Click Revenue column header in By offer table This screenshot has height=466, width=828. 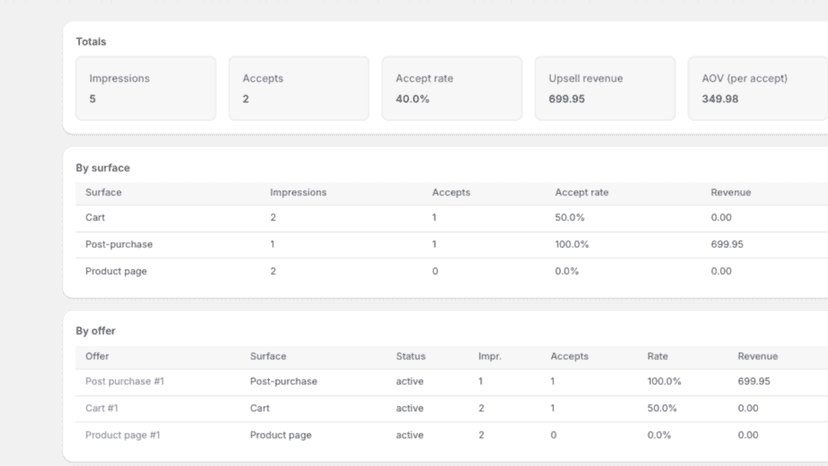757,356
